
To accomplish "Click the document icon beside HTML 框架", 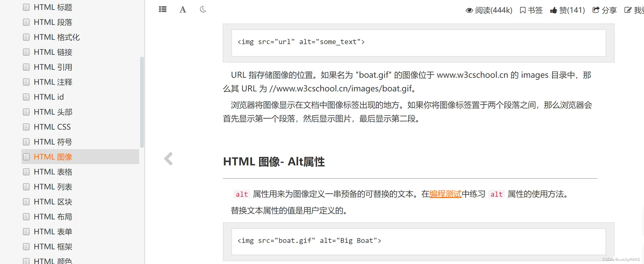I will point(26,247).
